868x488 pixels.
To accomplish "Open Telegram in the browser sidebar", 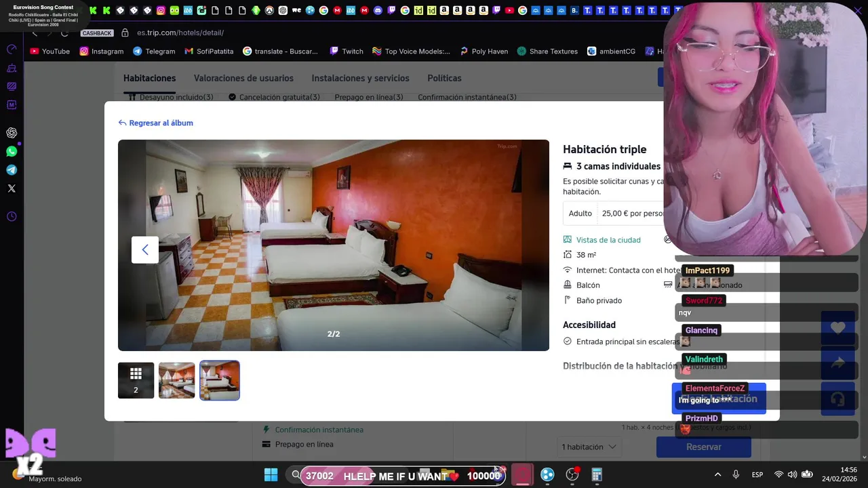I will click(x=12, y=170).
